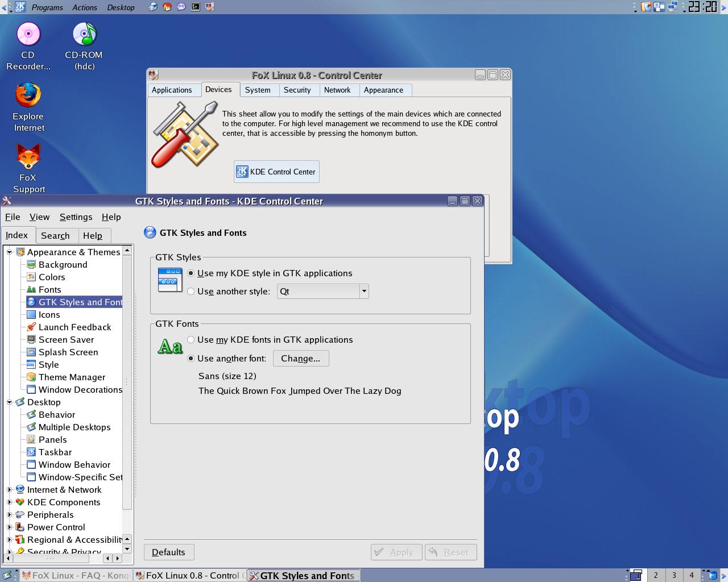
Task: Open the Settings menu
Action: pyautogui.click(x=76, y=217)
